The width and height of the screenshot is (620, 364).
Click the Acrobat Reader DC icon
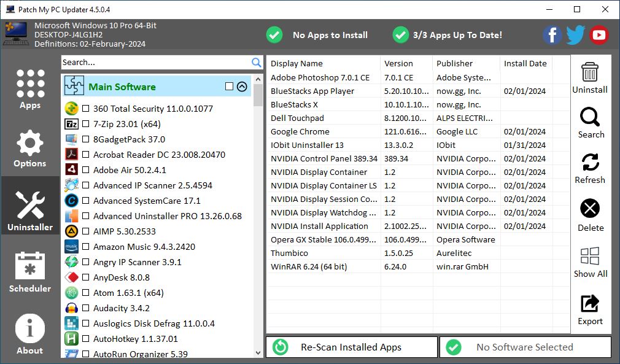coord(72,155)
